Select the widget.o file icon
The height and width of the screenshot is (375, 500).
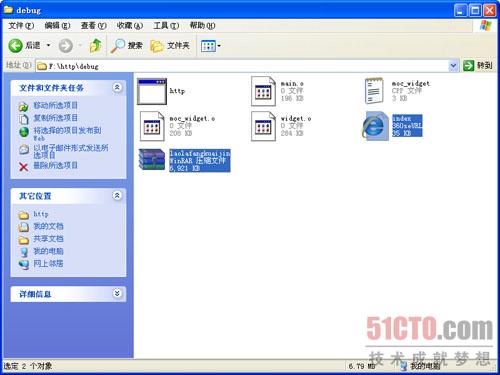click(263, 126)
